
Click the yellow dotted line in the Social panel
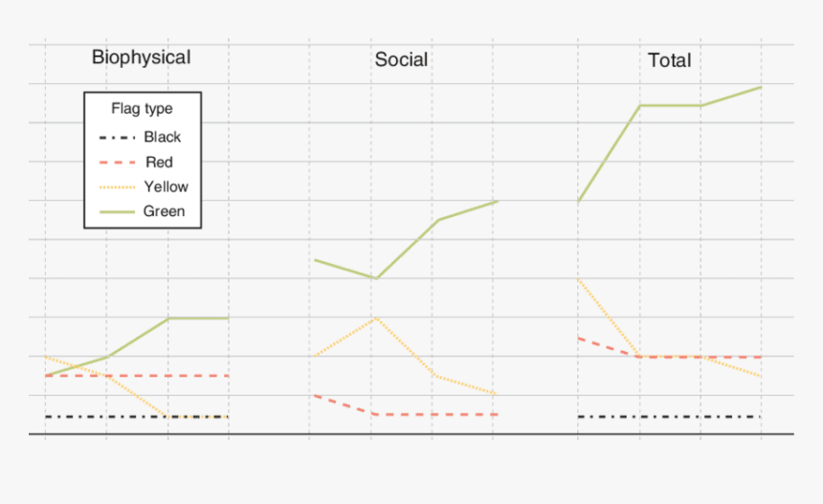coord(402,345)
